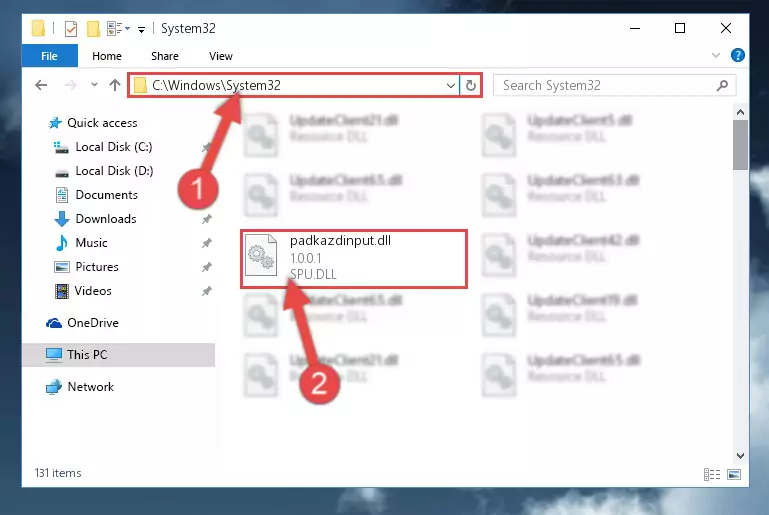The height and width of the screenshot is (515, 769).
Task: Click the 131 items status text
Action: [x=58, y=473]
